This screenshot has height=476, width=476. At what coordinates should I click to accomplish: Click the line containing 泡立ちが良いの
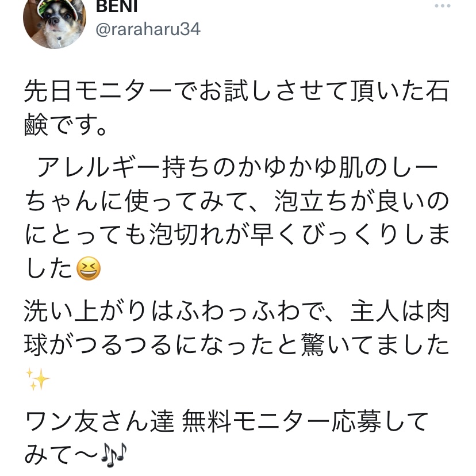tap(237, 201)
